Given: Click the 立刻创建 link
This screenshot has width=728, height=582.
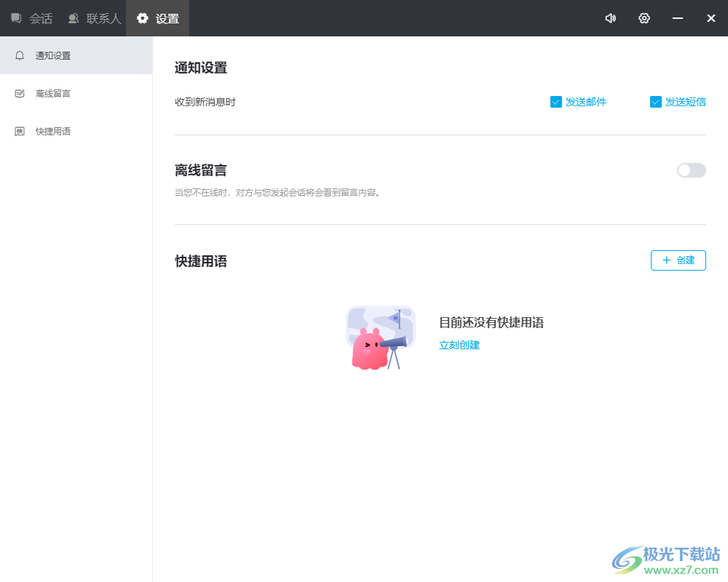Looking at the screenshot, I should coord(459,345).
